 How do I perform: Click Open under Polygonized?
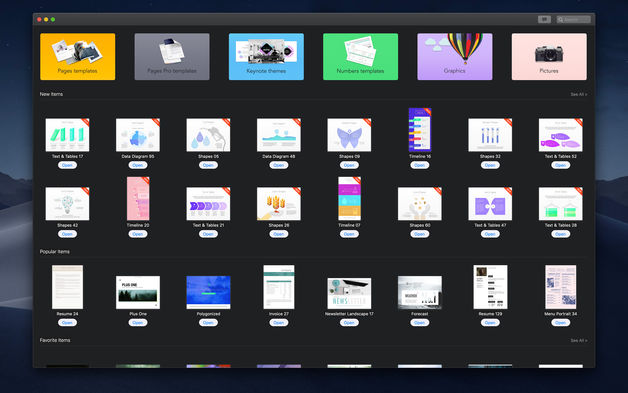[208, 322]
